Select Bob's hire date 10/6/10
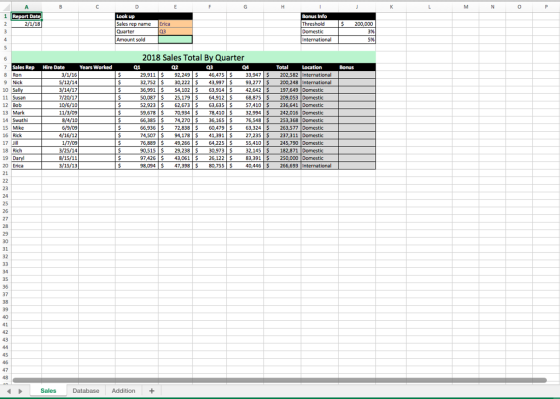The image size is (560, 399). pyautogui.click(x=60, y=105)
